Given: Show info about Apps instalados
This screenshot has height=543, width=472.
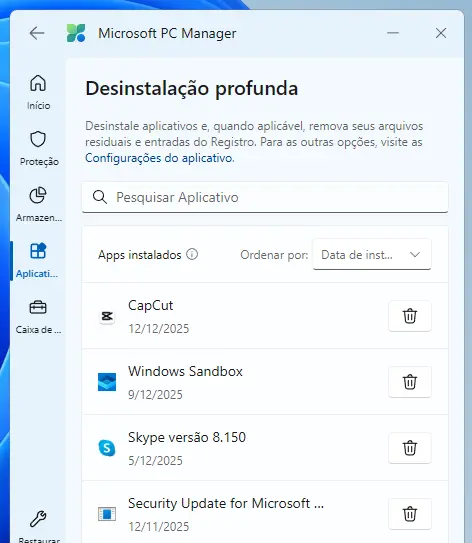Looking at the screenshot, I should tap(192, 254).
